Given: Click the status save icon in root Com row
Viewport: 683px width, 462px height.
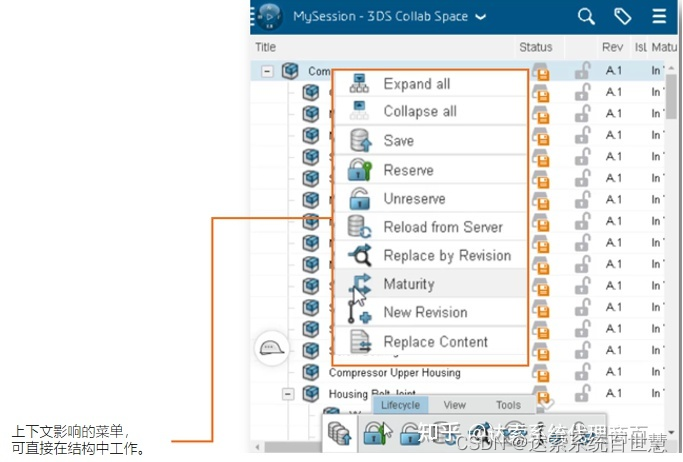Looking at the screenshot, I should coord(540,72).
